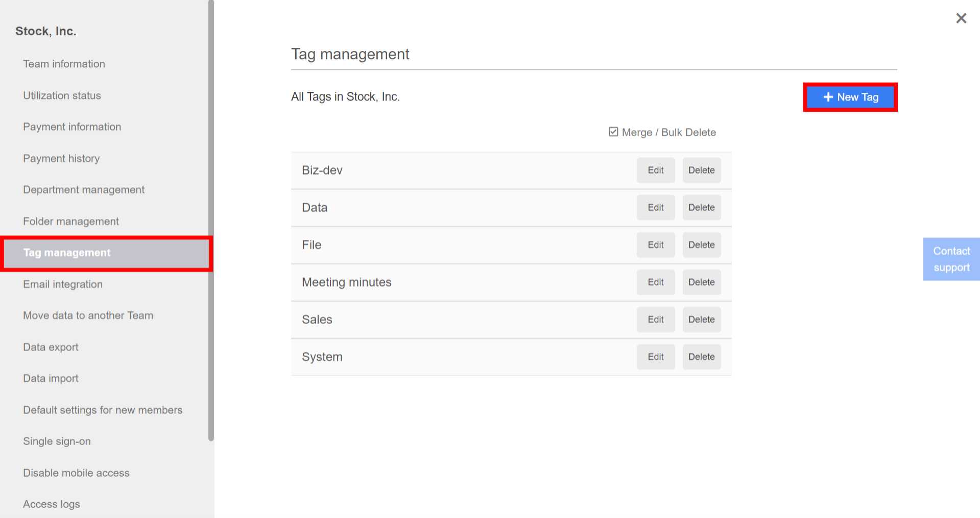The width and height of the screenshot is (980, 518).
Task: Delete the Sales tag
Action: [701, 319]
